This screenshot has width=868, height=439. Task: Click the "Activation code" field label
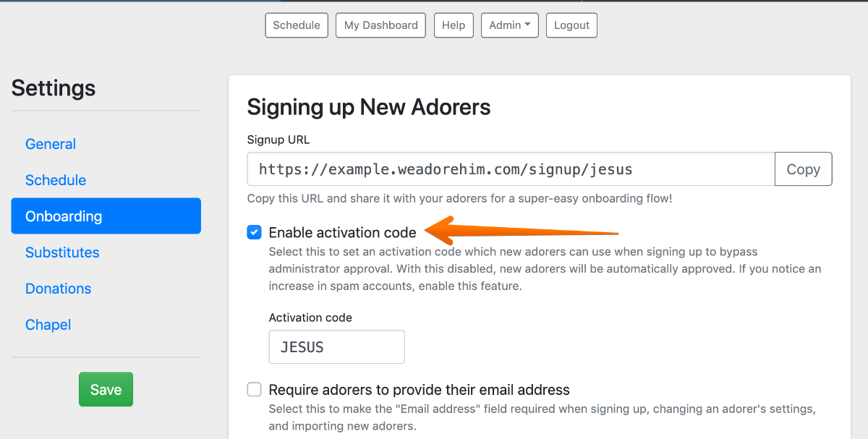(310, 317)
